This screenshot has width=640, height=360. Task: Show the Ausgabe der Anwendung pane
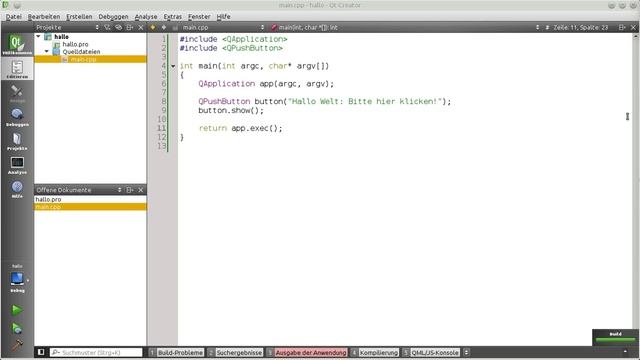[306, 352]
